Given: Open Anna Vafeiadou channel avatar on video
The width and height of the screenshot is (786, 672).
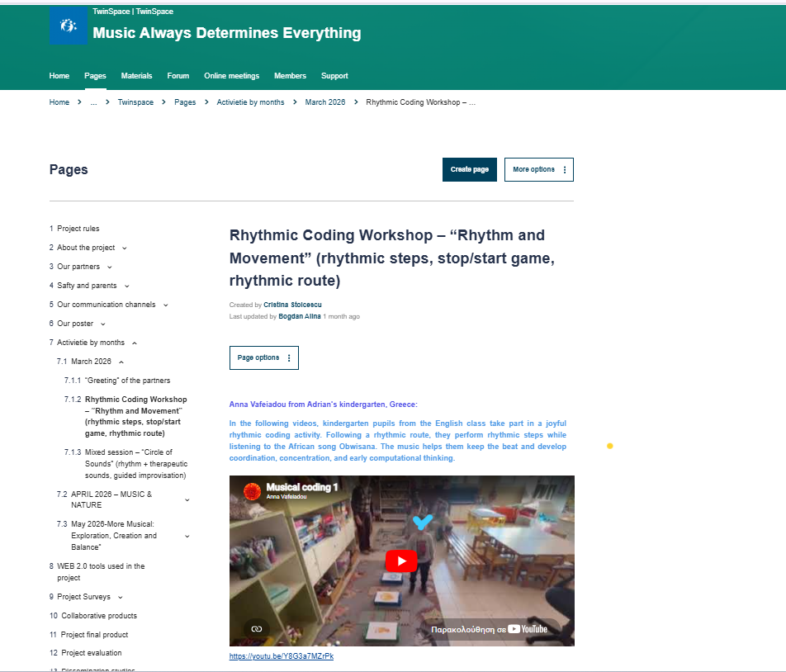Looking at the screenshot, I should click(x=252, y=491).
